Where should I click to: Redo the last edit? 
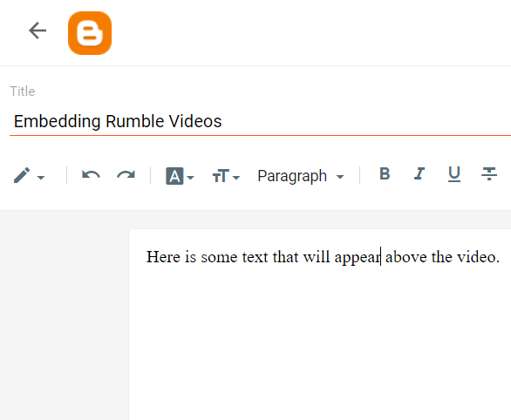pyautogui.click(x=126, y=175)
